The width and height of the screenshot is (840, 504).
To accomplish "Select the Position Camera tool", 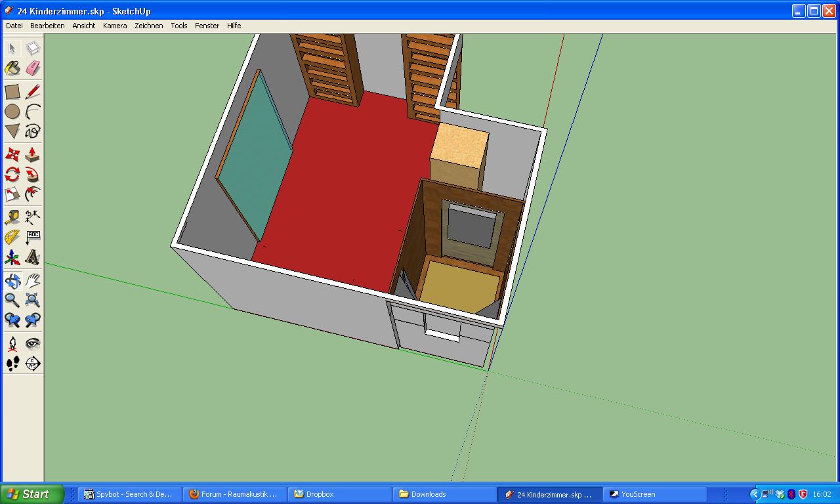I will 12,344.
